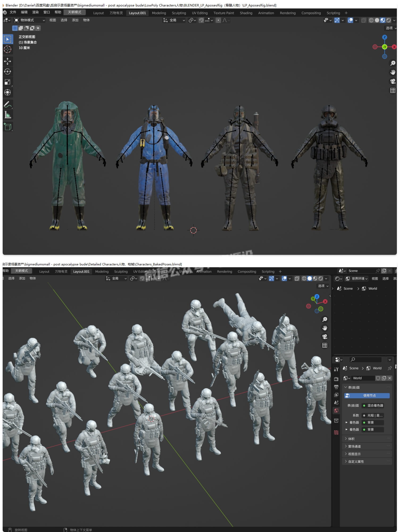Screen dimensions: 399x532
Task: Expand the 视图显示 panel
Action: (x=367, y=454)
